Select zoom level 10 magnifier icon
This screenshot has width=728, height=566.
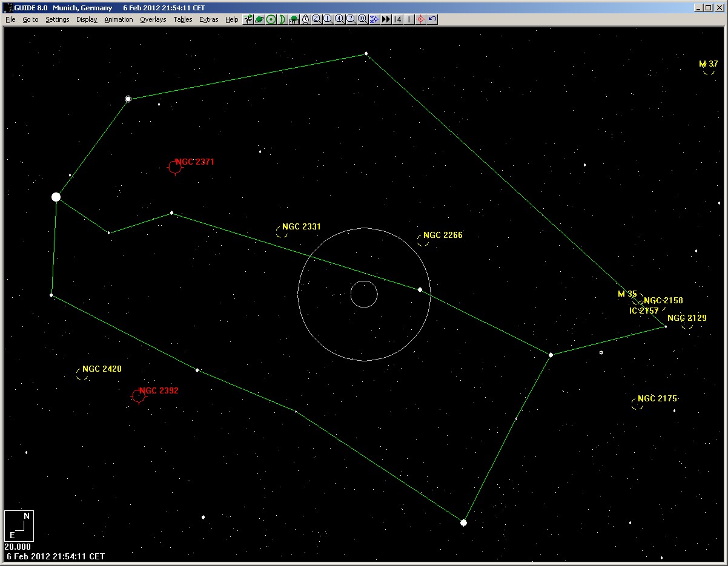coord(362,19)
